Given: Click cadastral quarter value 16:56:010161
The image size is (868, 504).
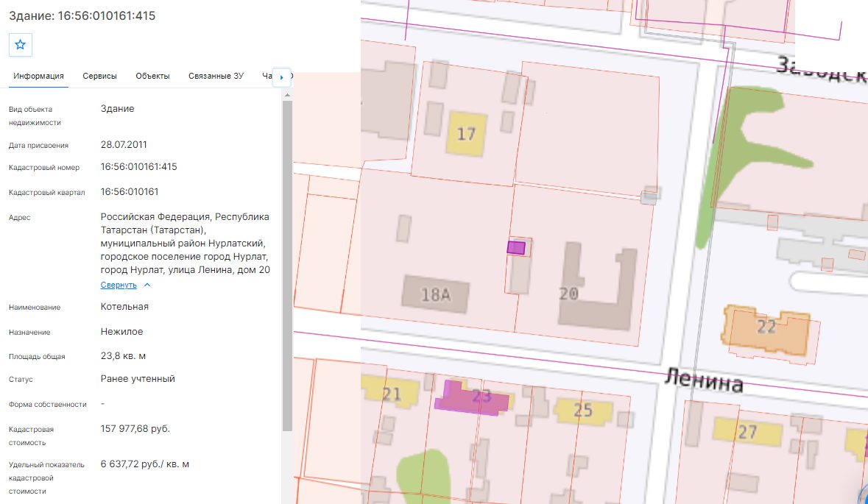Looking at the screenshot, I should 130,191.
